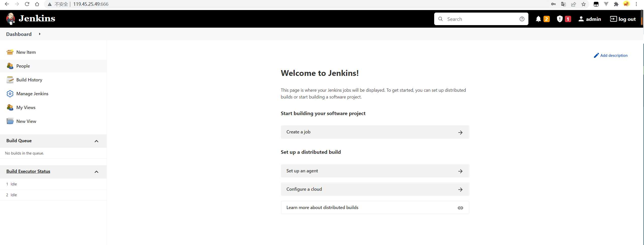Click the Dashboard breadcrumb link
Screen dimensions: 644x245
point(19,34)
